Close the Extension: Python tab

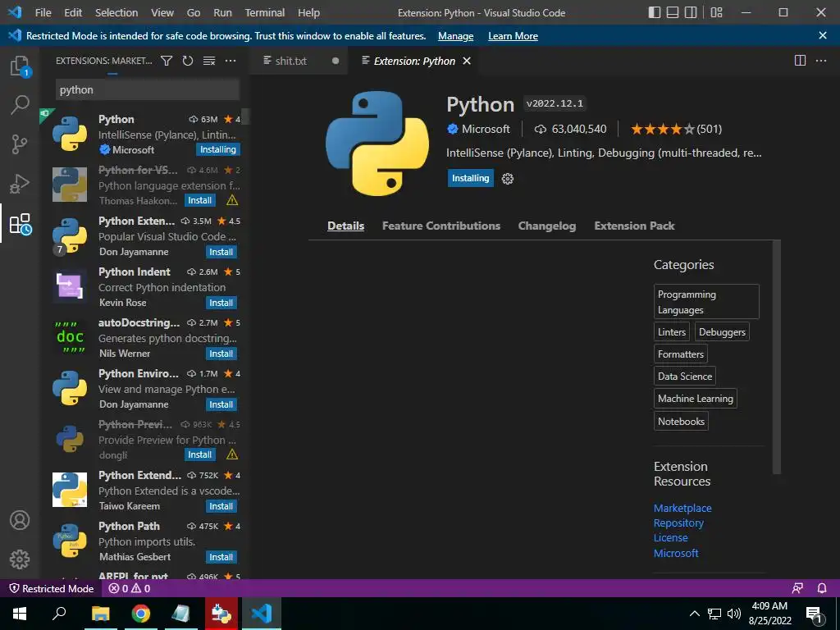(467, 61)
